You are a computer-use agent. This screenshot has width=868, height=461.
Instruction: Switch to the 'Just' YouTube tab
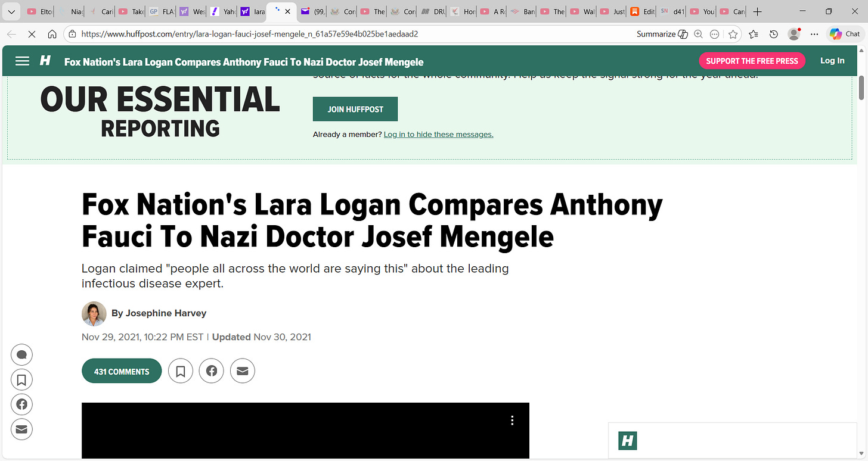point(612,11)
